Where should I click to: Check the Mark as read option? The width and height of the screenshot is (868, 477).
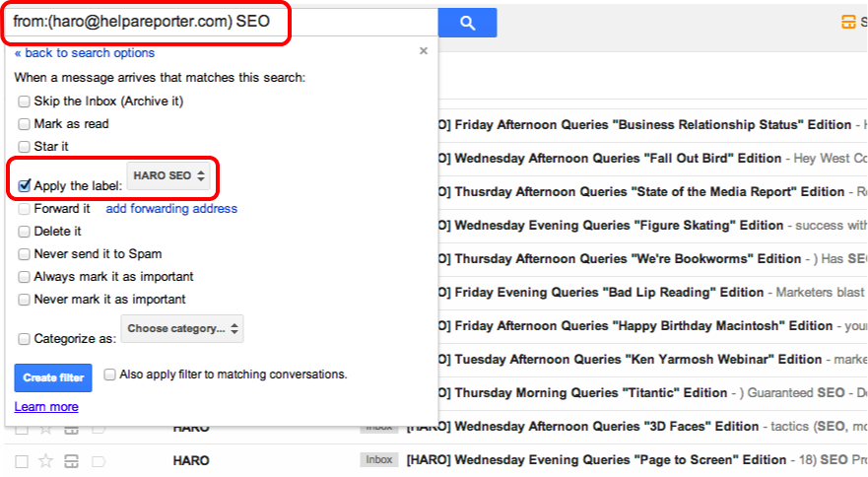point(24,124)
